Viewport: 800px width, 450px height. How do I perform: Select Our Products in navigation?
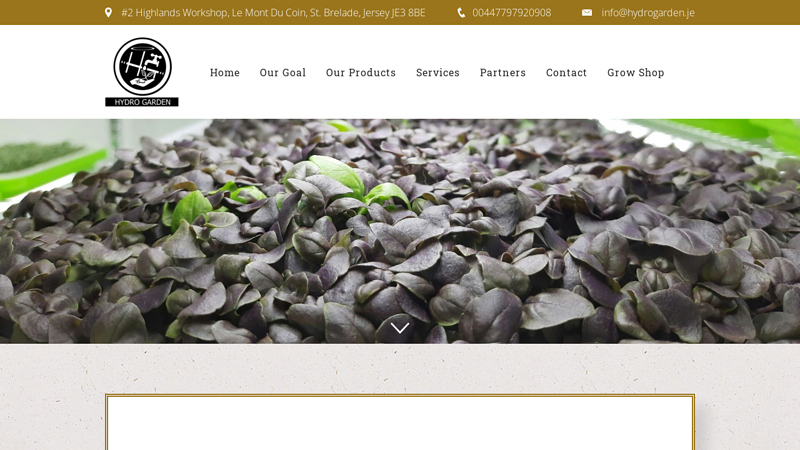pyautogui.click(x=361, y=73)
